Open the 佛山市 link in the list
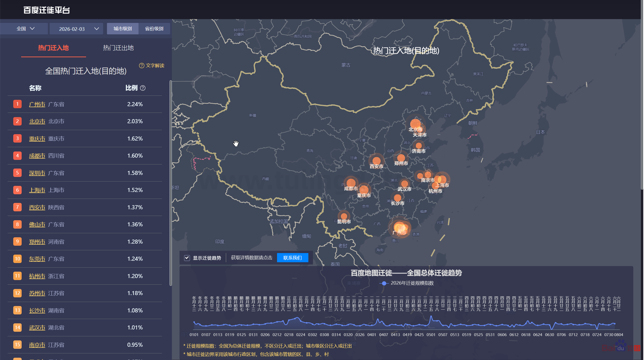 point(37,225)
